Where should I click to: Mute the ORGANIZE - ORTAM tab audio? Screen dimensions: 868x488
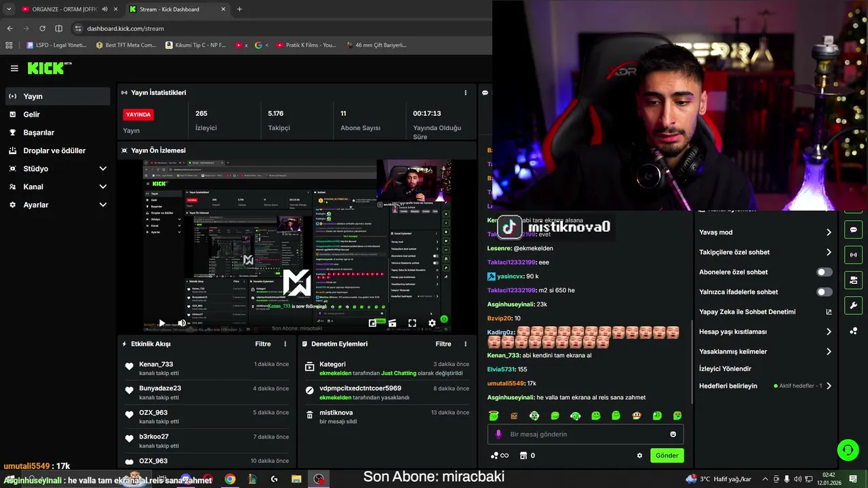point(104,9)
